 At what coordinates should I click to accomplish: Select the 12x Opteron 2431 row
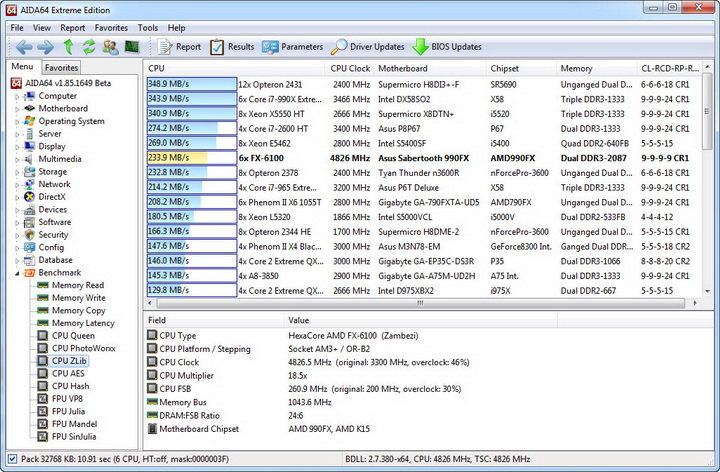tap(423, 84)
